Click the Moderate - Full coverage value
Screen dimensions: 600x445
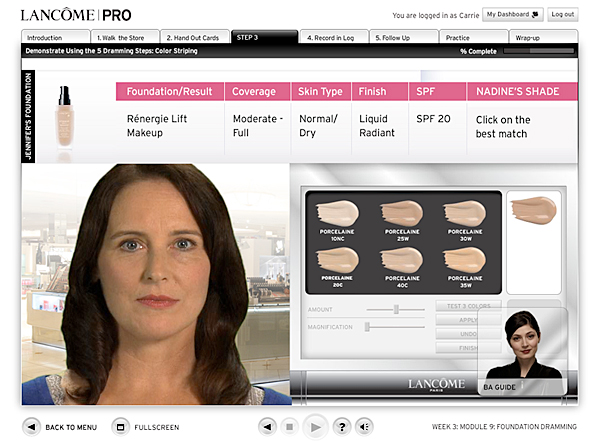[258, 126]
